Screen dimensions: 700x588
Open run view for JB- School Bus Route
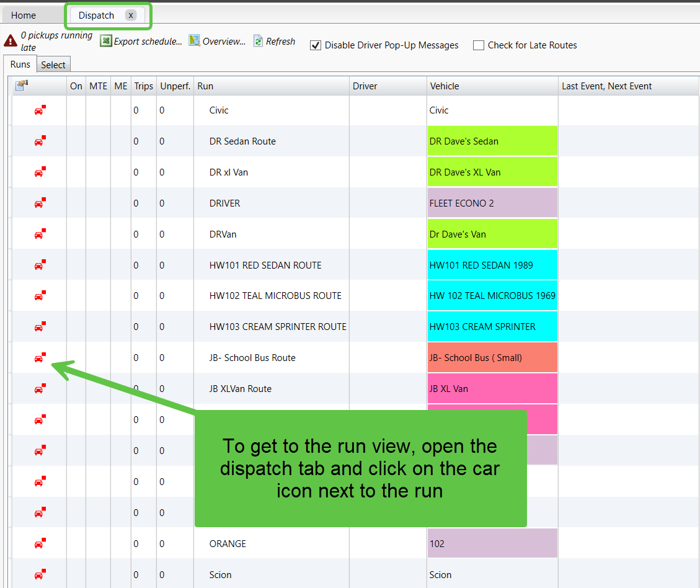[39, 358]
